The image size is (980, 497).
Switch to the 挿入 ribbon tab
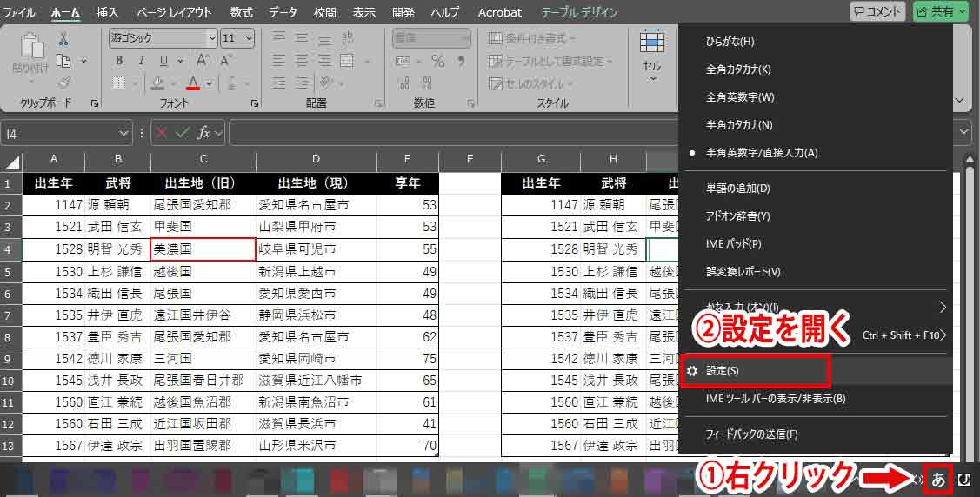[108, 12]
